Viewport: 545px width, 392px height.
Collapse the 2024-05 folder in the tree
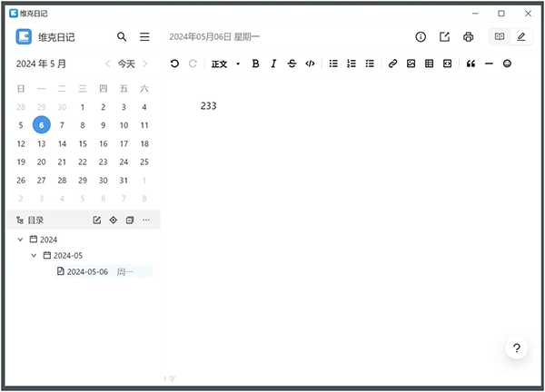point(35,255)
